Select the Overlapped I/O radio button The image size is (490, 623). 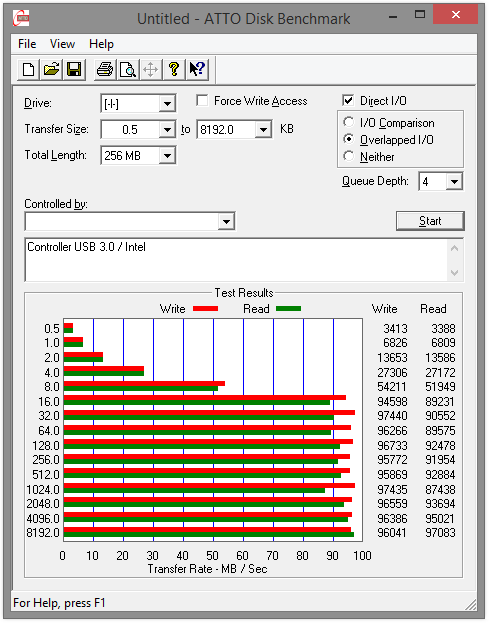[x=349, y=139]
